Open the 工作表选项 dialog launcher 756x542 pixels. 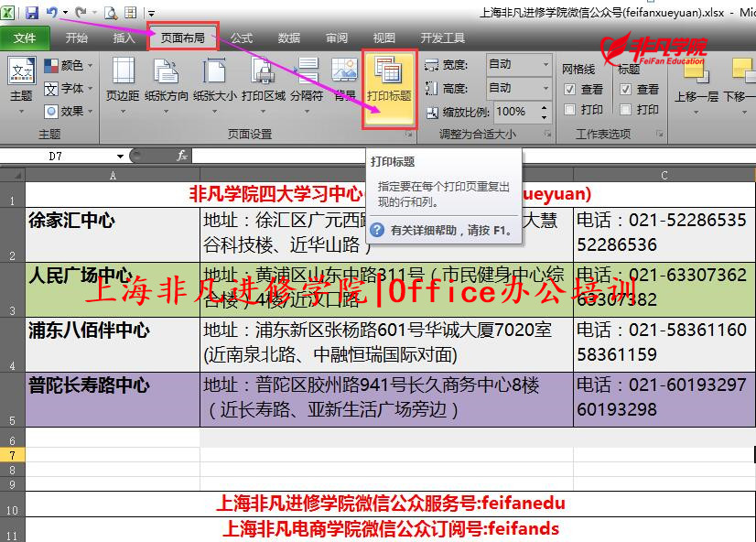(x=660, y=134)
